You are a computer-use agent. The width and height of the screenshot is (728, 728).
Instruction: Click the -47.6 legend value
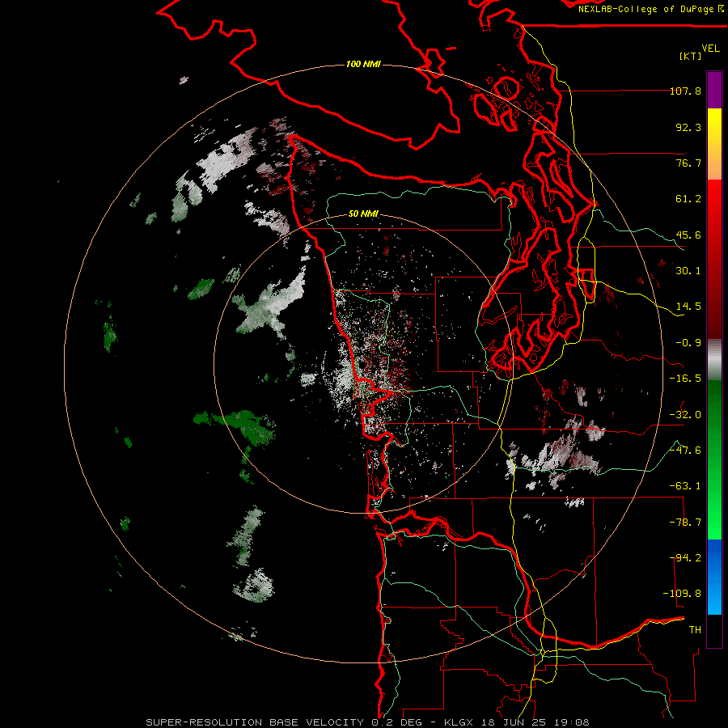click(x=685, y=451)
